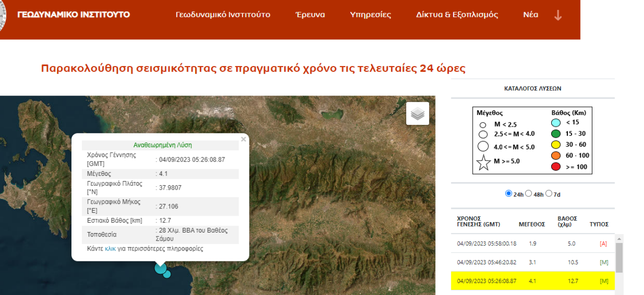The height and width of the screenshot is (295, 644).
Task: Open the Έρευνα menu
Action: point(310,15)
